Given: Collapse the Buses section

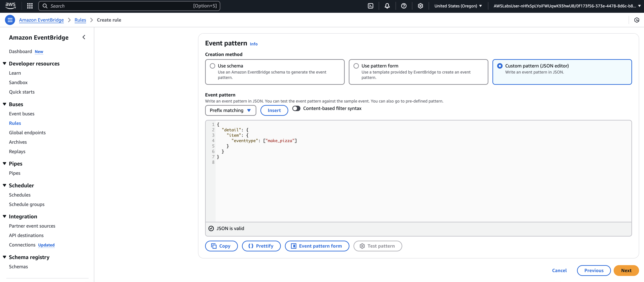Looking at the screenshot, I should click(4, 104).
